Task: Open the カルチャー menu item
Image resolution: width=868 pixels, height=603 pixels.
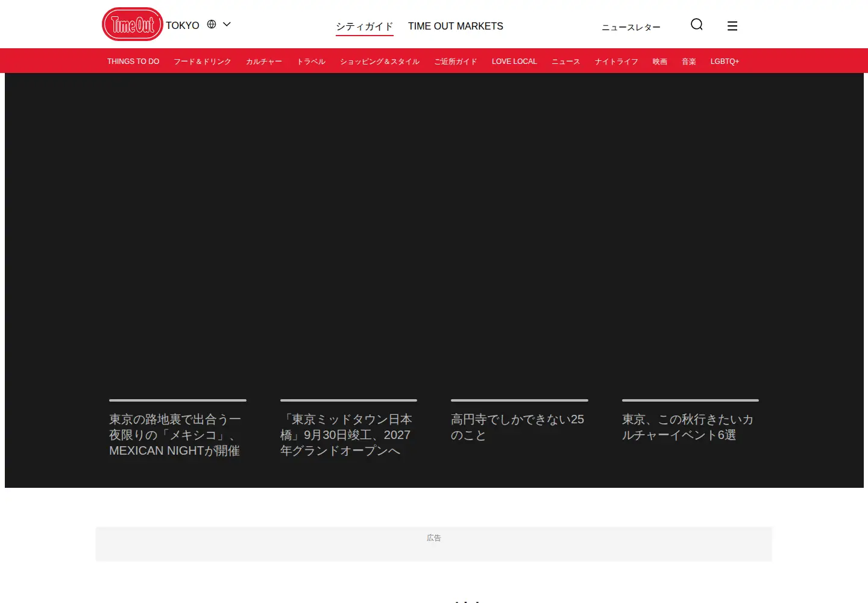Action: coord(264,62)
